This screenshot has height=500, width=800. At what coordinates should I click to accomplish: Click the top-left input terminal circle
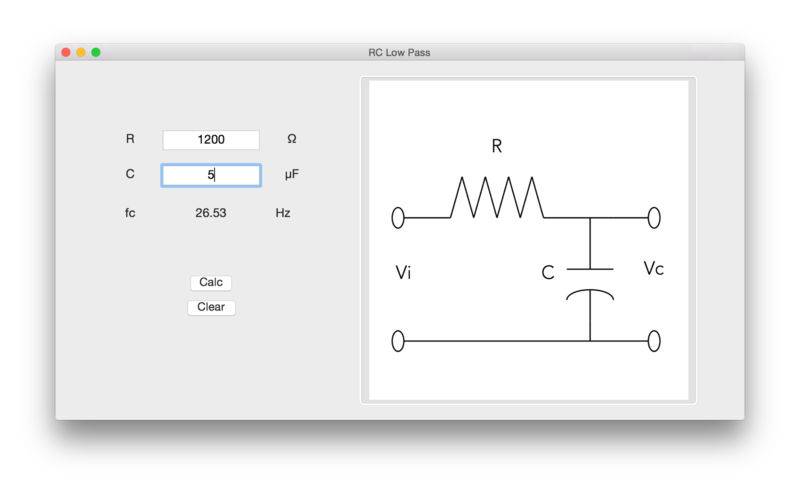398,217
